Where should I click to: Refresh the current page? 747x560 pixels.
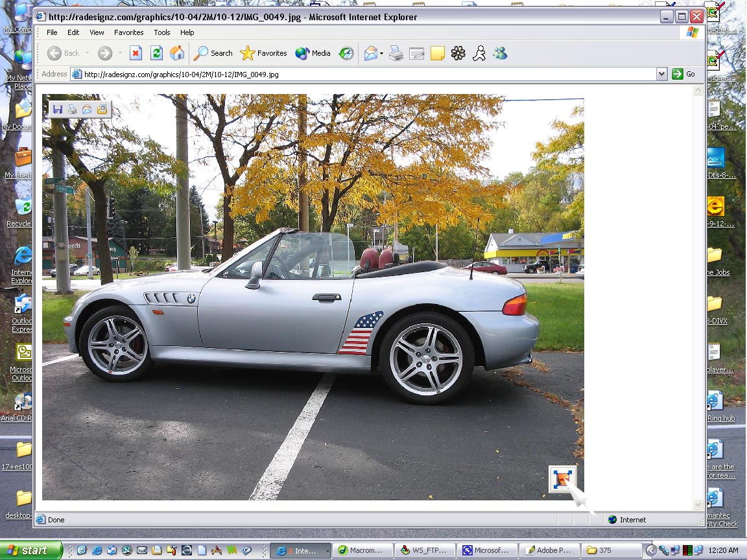156,53
